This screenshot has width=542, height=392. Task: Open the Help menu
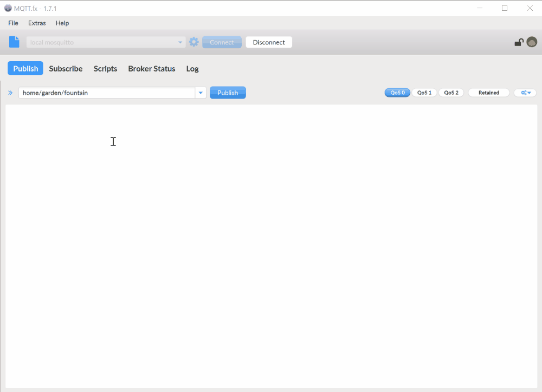click(x=62, y=23)
